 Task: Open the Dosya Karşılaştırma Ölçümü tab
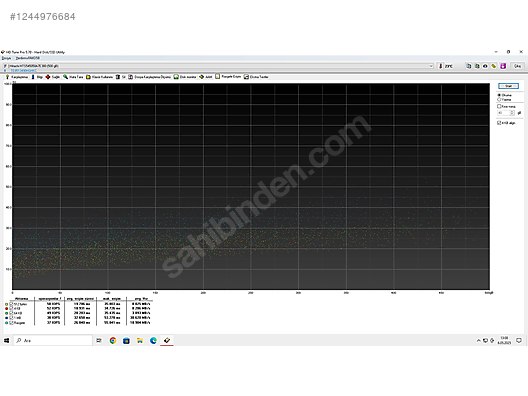click(150, 77)
